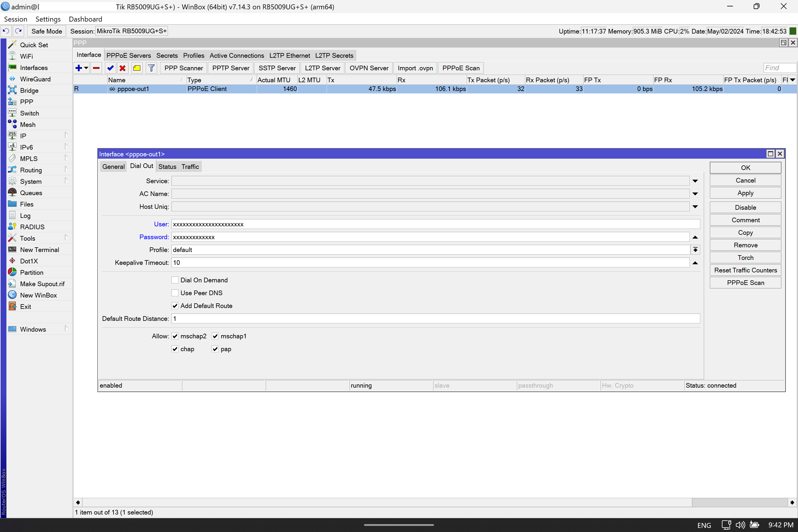Collapse the Keepalive Timeout arrow
798x532 pixels.
(x=695, y=262)
